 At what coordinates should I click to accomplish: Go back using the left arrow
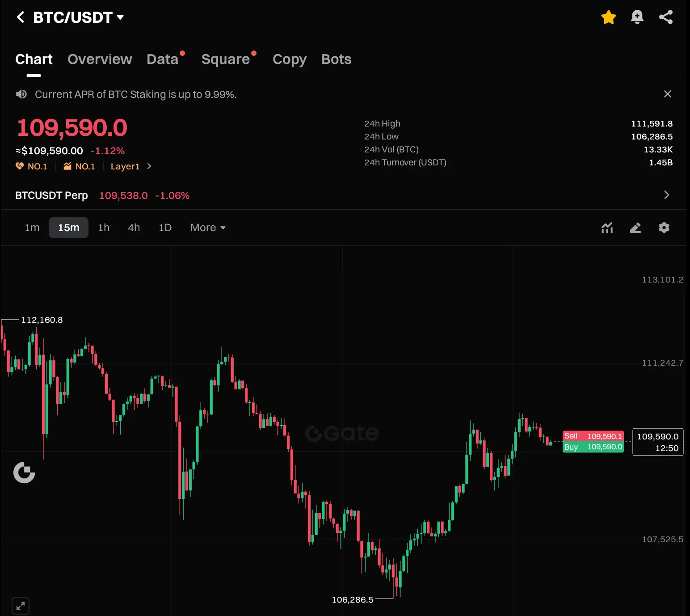(20, 17)
